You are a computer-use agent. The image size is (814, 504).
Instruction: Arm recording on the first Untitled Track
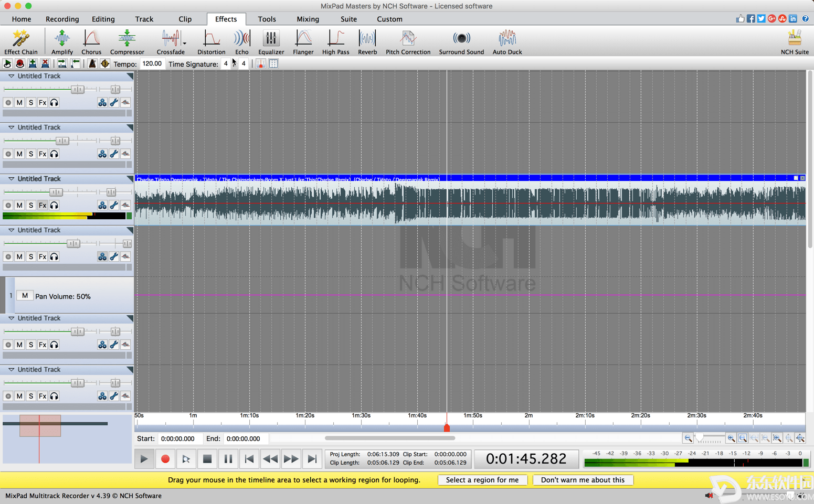tap(8, 103)
